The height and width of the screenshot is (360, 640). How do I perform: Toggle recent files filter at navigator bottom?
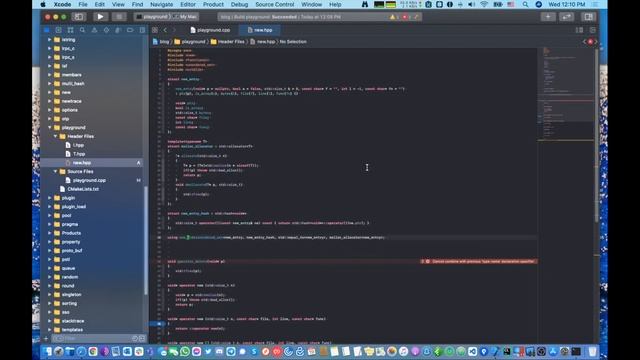[135, 338]
